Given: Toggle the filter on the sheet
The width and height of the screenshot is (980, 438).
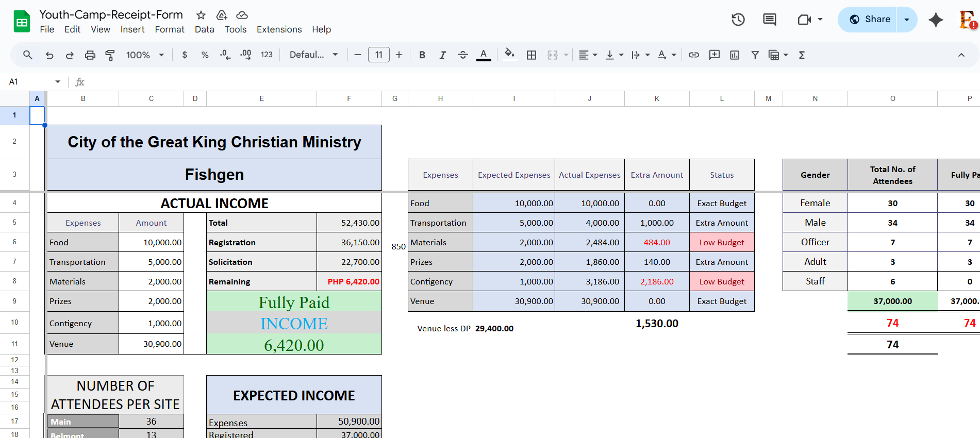Looking at the screenshot, I should [755, 55].
